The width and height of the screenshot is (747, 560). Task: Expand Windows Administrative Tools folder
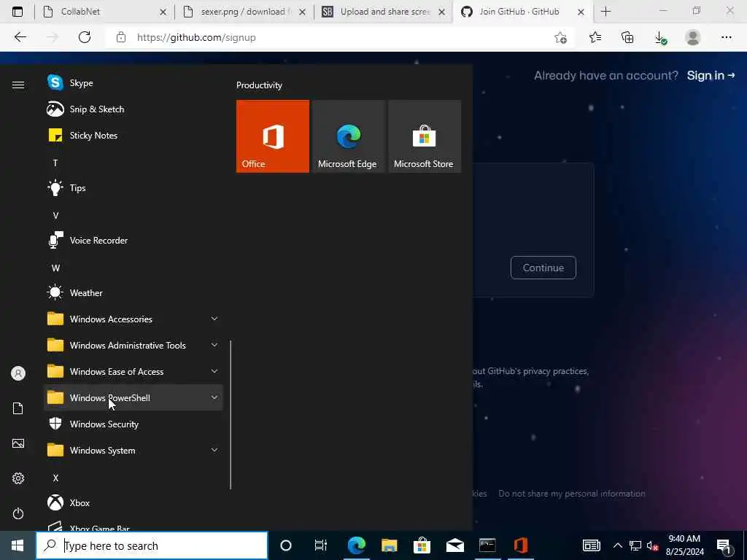point(133,345)
